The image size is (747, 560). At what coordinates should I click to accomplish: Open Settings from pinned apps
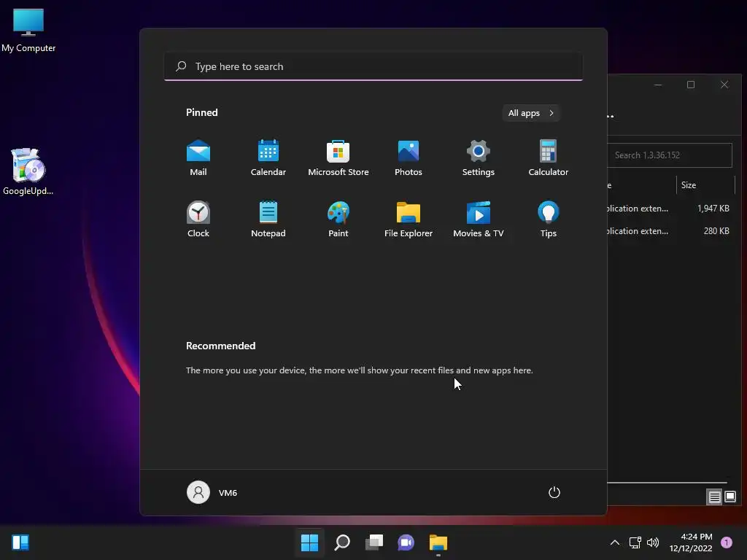pyautogui.click(x=479, y=158)
